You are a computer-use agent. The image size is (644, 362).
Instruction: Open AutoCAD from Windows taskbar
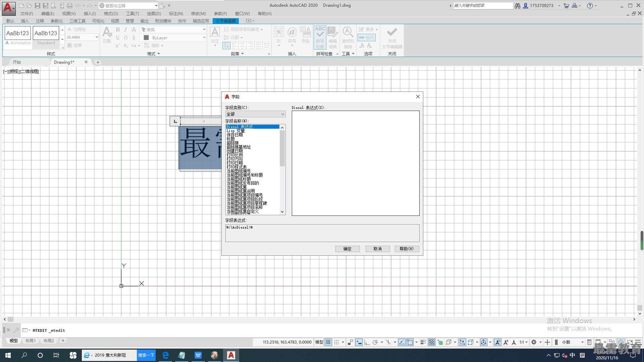[x=231, y=355]
